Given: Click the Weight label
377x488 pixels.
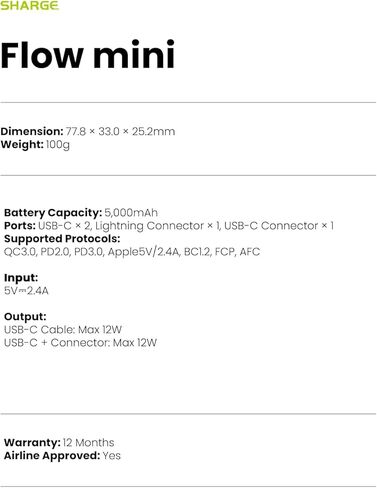Looking at the screenshot, I should [22, 145].
